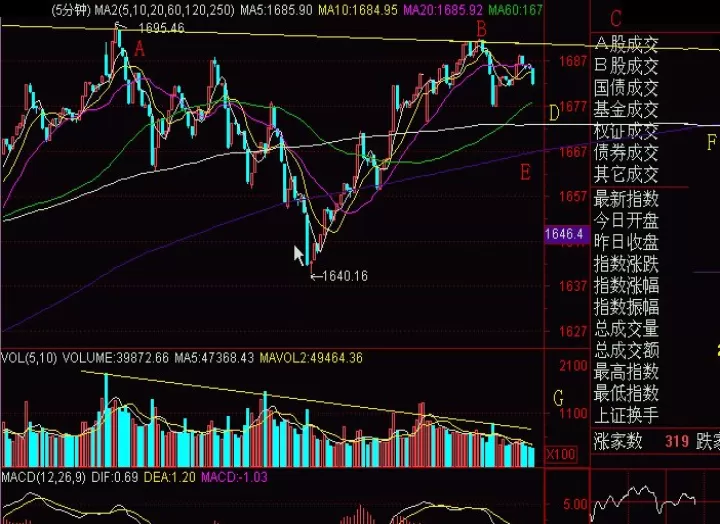
Task: Click the 1677 price axis label
Action: [573, 107]
